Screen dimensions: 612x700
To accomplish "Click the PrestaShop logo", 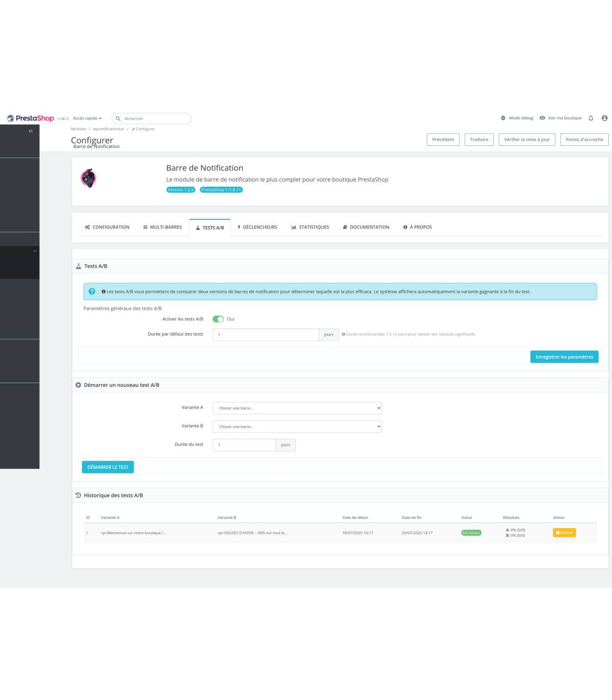I will click(30, 118).
